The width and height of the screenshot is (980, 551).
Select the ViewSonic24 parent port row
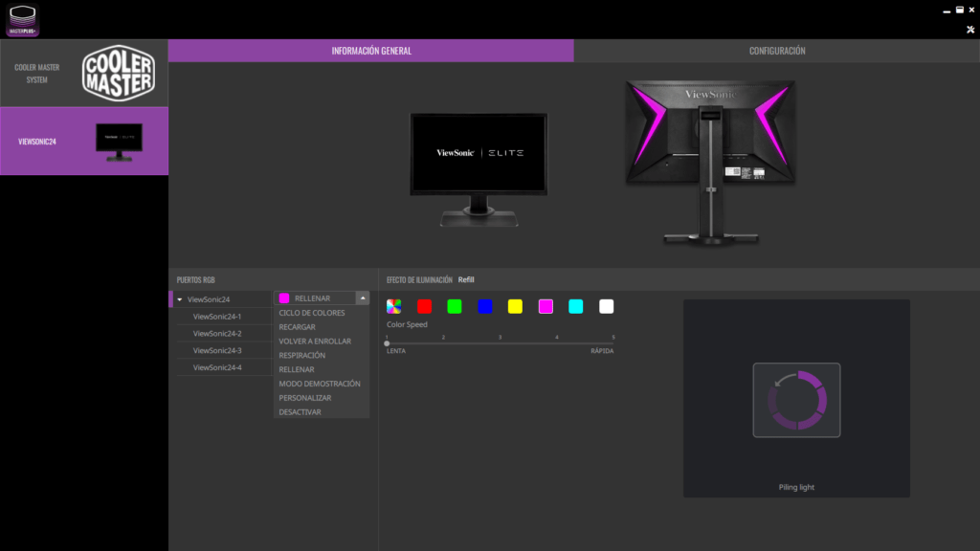click(x=220, y=299)
